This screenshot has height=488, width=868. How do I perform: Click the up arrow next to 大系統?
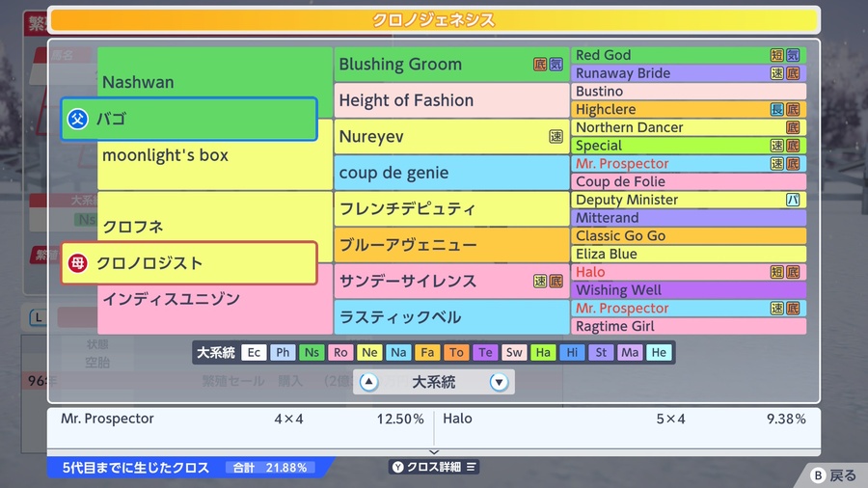[x=368, y=382]
